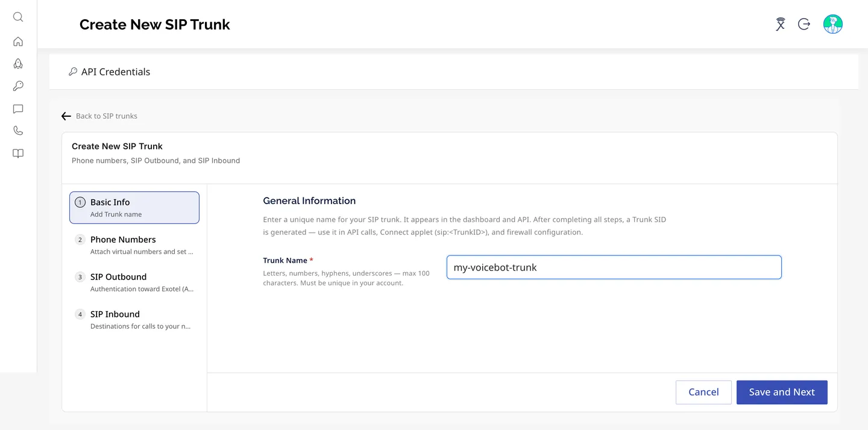Viewport: 868px width, 430px height.
Task: Click the General Information heading
Action: tap(309, 201)
